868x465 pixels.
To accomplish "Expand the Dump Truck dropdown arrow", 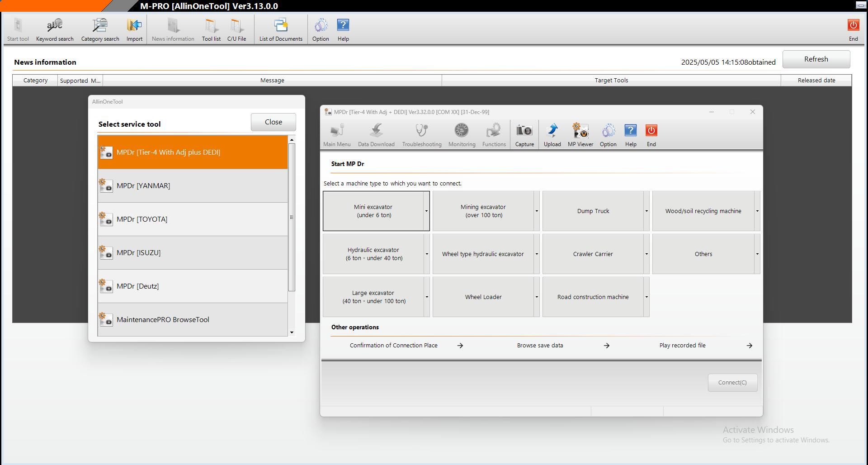I will coord(646,211).
